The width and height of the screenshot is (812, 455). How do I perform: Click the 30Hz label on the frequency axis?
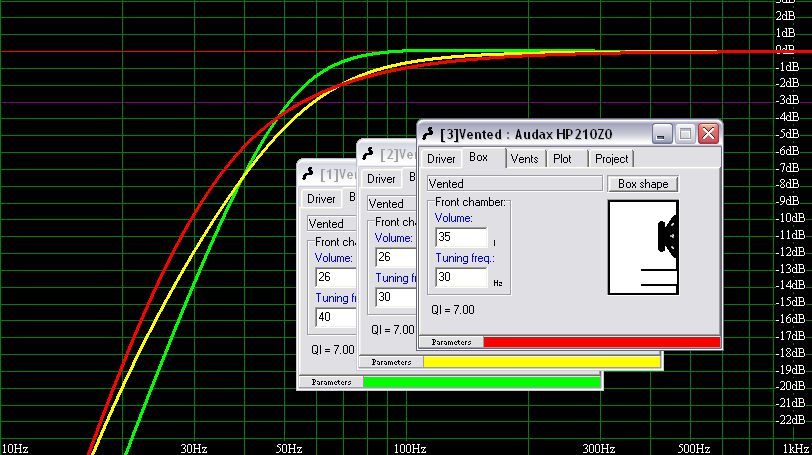coord(194,448)
